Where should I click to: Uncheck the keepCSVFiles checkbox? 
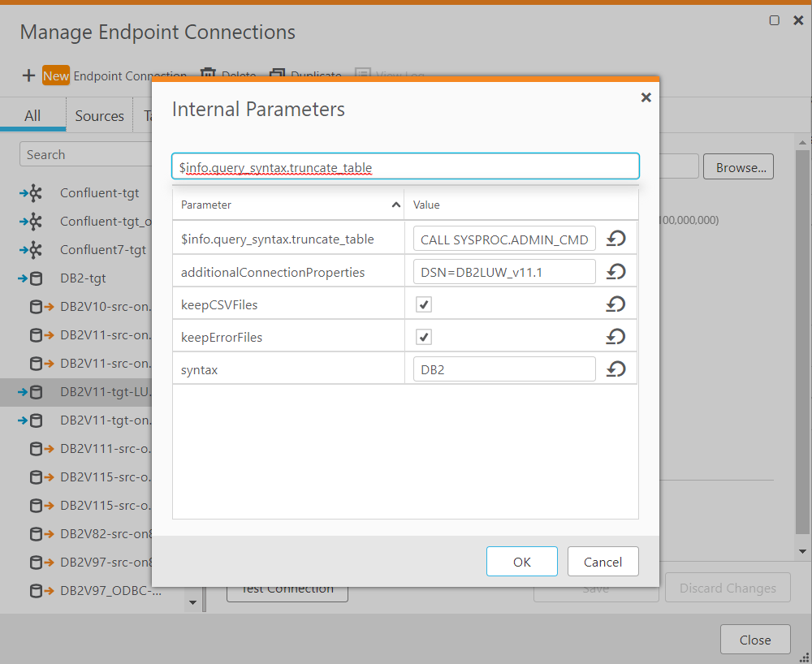(424, 304)
